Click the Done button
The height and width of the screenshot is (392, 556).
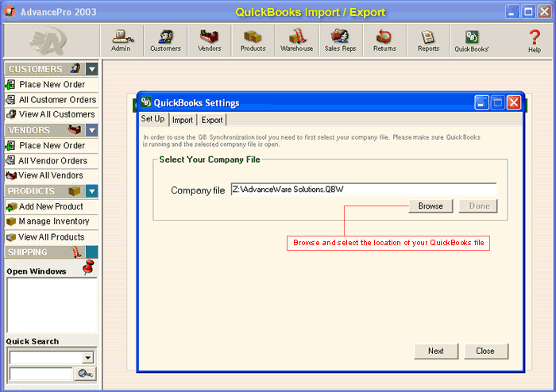tap(478, 206)
